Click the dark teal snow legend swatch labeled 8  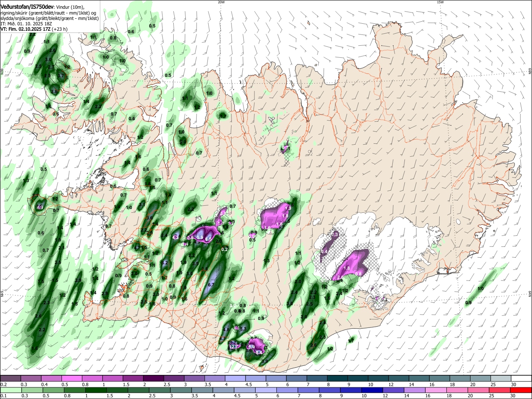point(337,378)
